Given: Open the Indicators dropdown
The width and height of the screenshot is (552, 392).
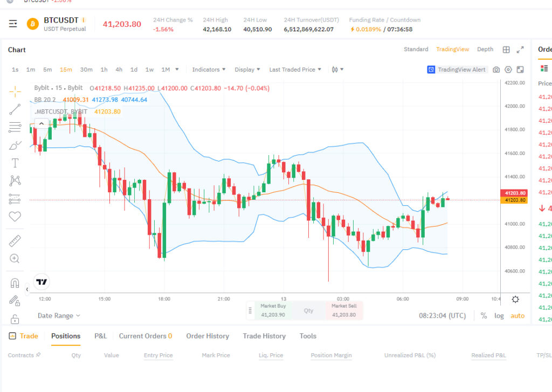Looking at the screenshot, I should click(209, 69).
